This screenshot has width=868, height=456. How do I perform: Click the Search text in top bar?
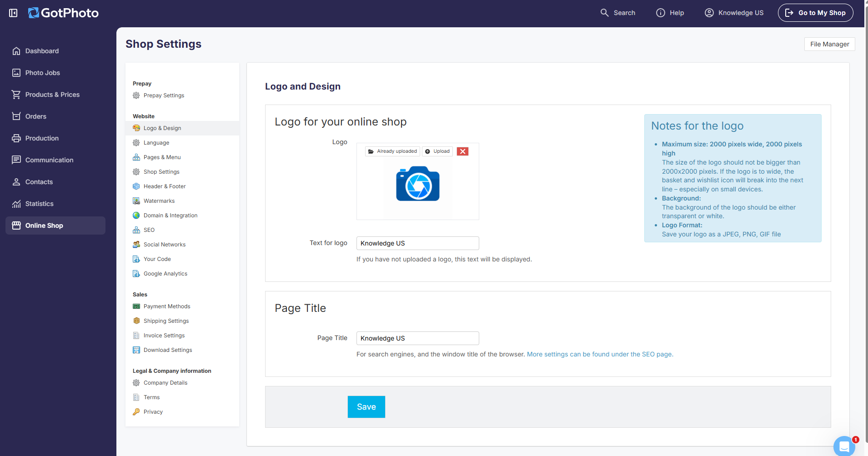coord(624,13)
